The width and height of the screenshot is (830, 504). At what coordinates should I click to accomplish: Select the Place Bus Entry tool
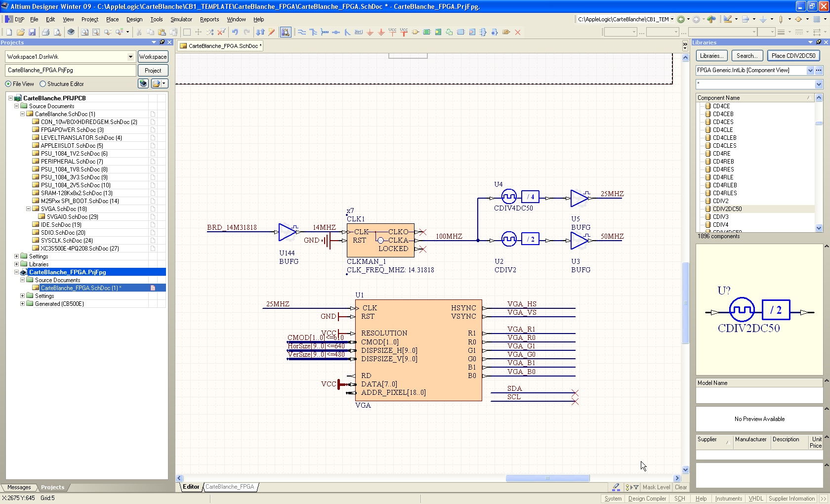tap(347, 32)
